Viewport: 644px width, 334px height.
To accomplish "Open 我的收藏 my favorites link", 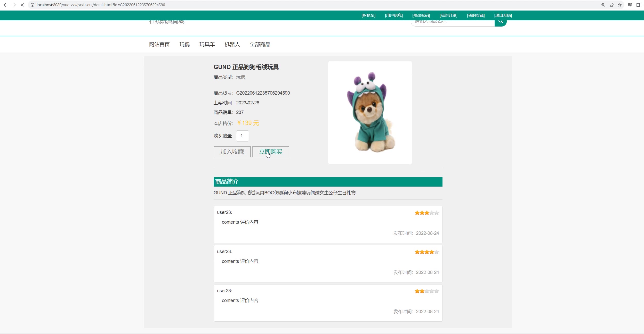I will pos(476,15).
